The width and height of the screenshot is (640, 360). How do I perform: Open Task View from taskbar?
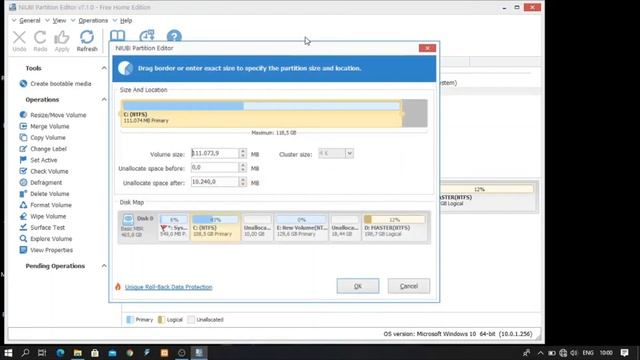[x=42, y=353]
